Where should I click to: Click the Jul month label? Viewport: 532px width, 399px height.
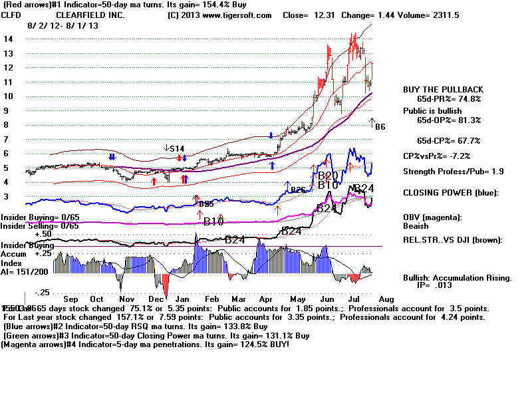pyautogui.click(x=354, y=299)
